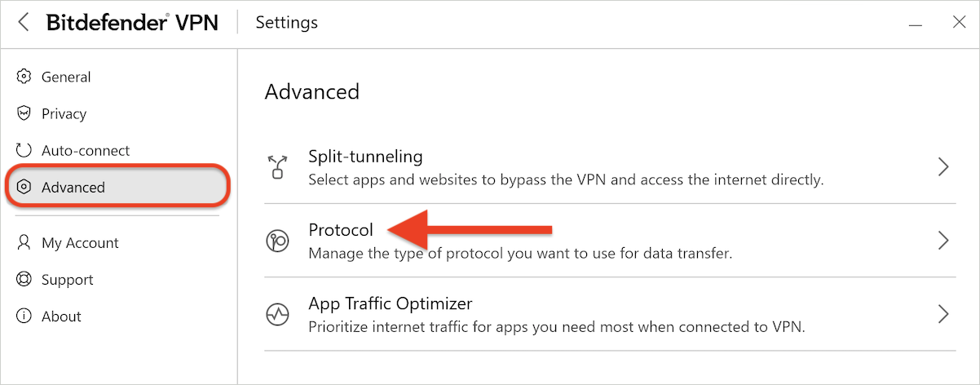
Task: Expand App Traffic Optimizer chevron arrow
Action: coord(943,314)
